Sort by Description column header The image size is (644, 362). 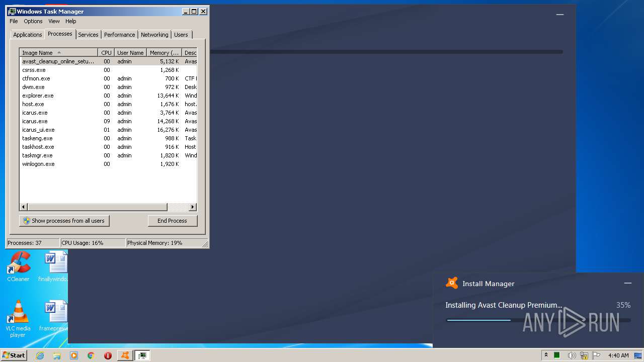click(x=190, y=52)
